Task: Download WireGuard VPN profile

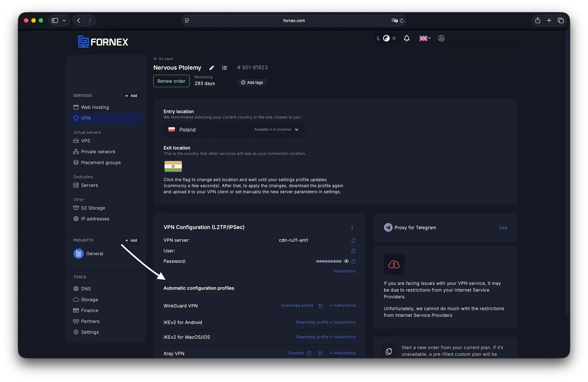Action: pos(297,305)
